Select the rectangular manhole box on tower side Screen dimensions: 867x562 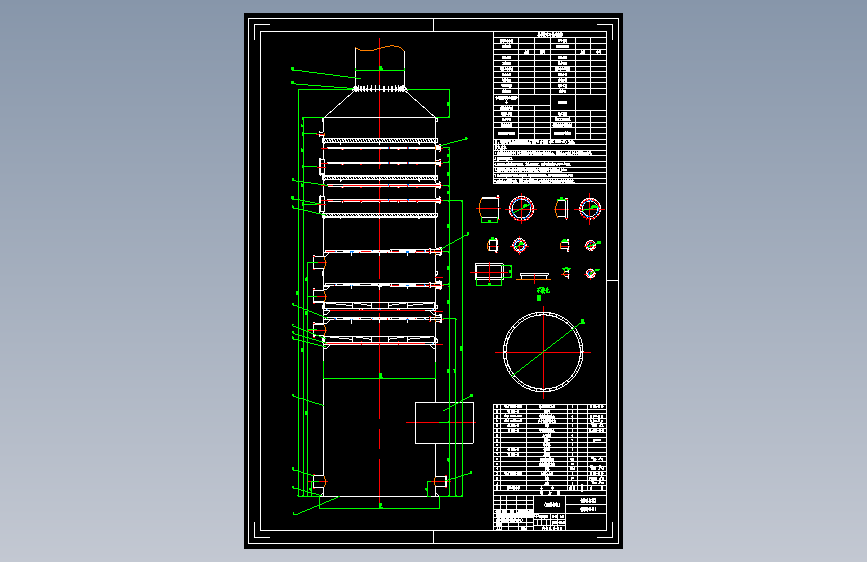click(x=444, y=423)
